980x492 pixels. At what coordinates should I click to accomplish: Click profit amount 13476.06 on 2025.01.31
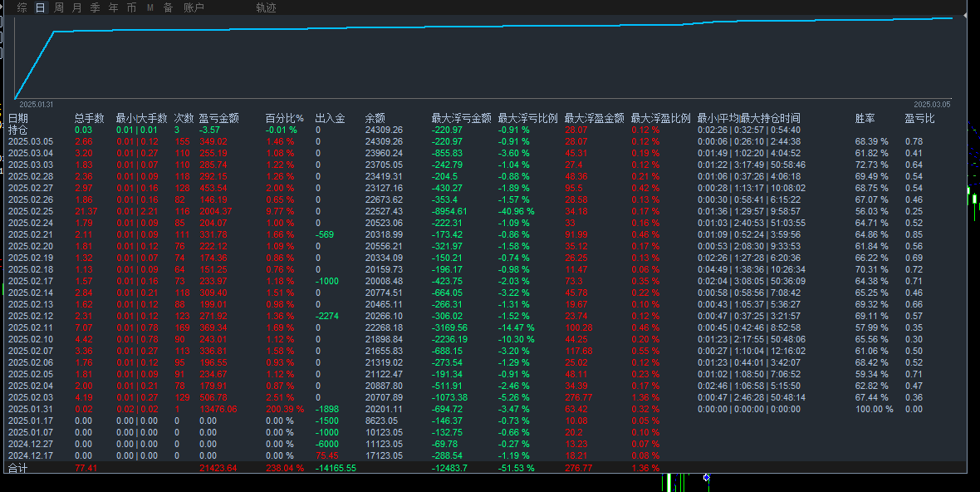(218, 409)
